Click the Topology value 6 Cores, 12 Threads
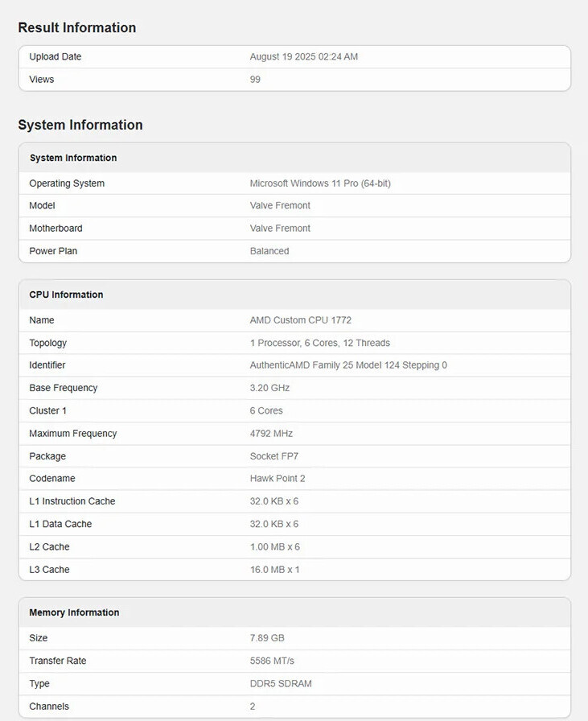Viewport: 588px width, 721px height. click(x=319, y=343)
